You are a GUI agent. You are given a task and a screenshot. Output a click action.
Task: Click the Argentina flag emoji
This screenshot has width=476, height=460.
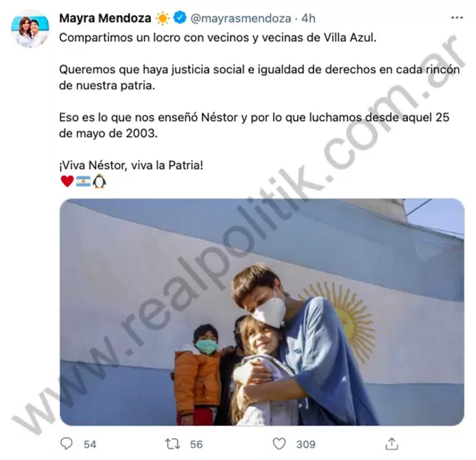click(83, 181)
